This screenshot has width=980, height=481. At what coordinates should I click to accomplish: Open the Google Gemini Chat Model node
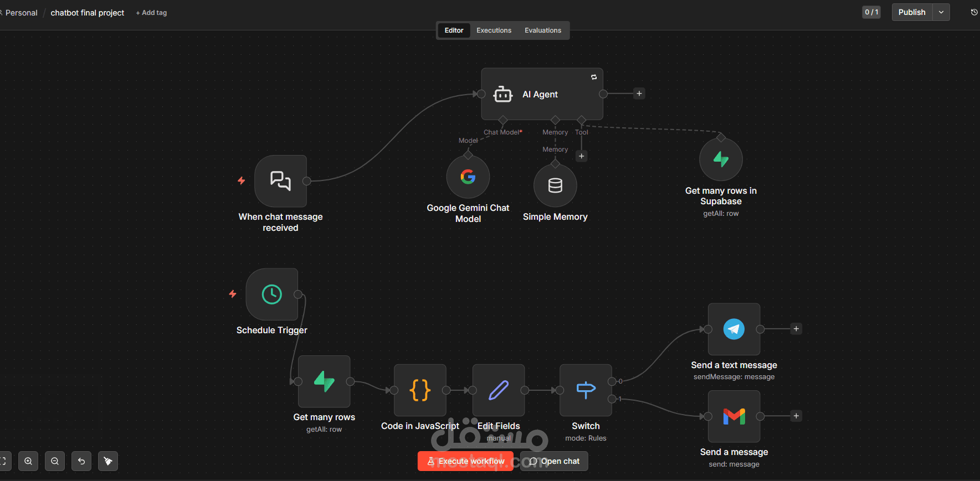[x=468, y=177]
